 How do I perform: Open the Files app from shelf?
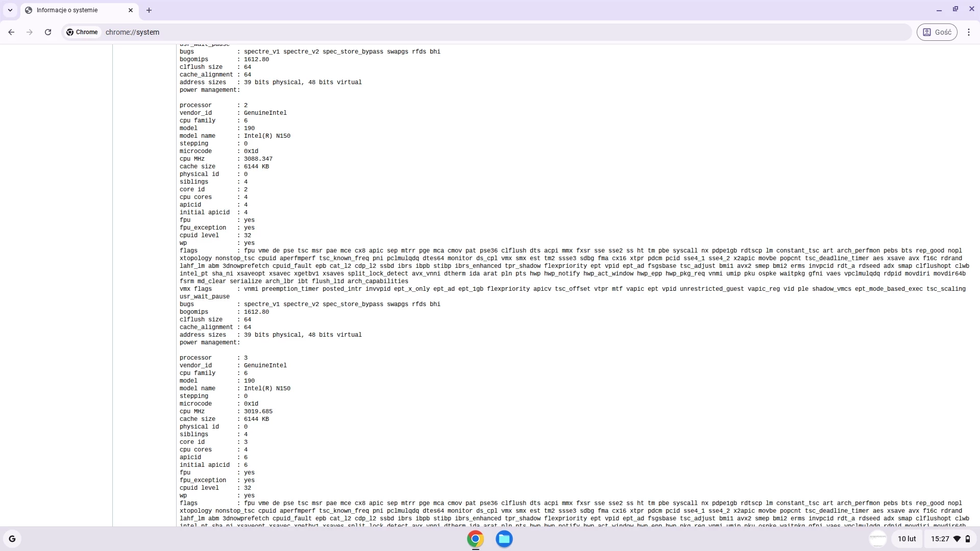(x=504, y=539)
